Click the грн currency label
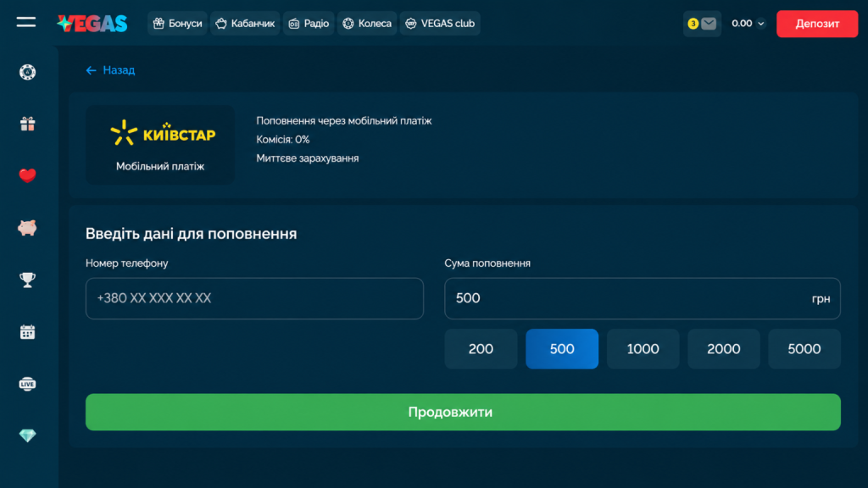The image size is (868, 488). click(821, 299)
